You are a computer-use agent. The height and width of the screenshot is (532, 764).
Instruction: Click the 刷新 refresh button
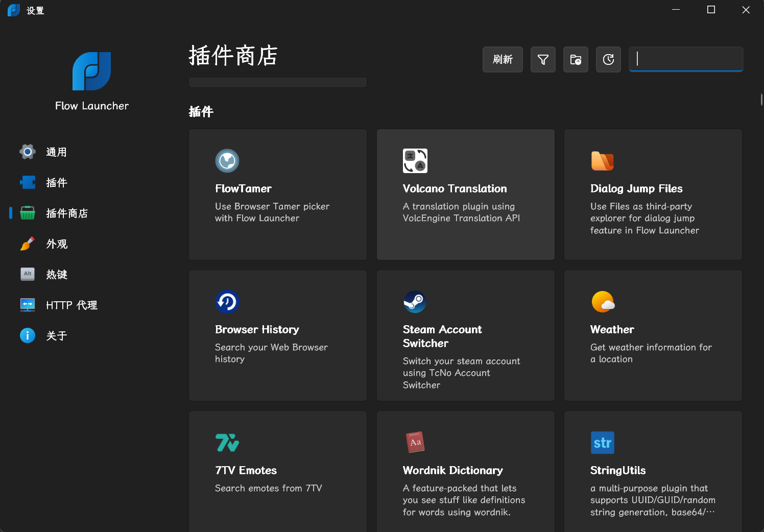pyautogui.click(x=503, y=60)
